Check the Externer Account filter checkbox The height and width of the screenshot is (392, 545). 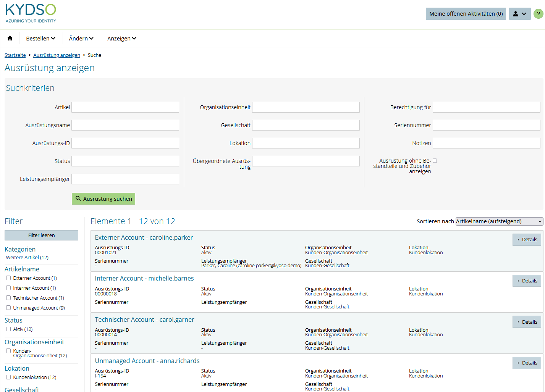click(x=8, y=277)
